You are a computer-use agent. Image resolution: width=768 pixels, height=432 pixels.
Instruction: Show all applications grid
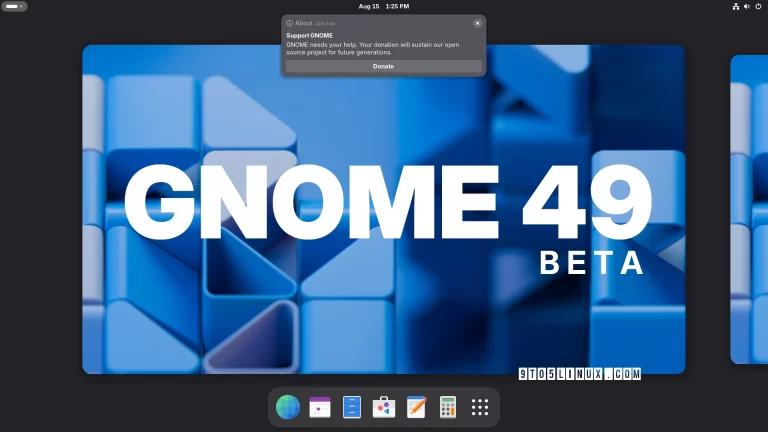(x=480, y=407)
